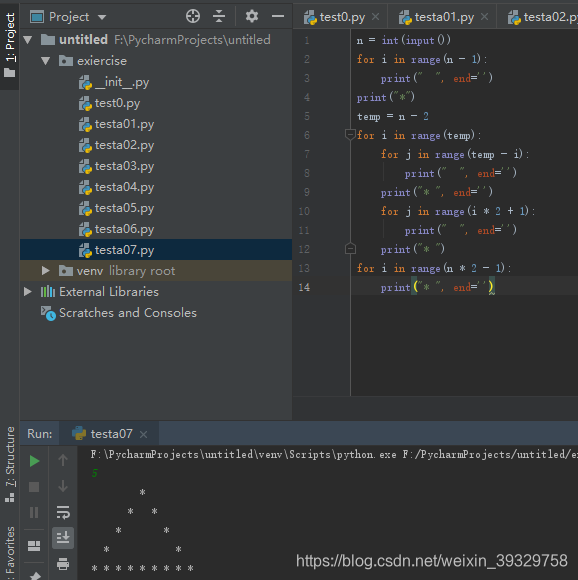578x580 pixels.
Task: Toggle soft-wrap in run console
Action: (63, 512)
